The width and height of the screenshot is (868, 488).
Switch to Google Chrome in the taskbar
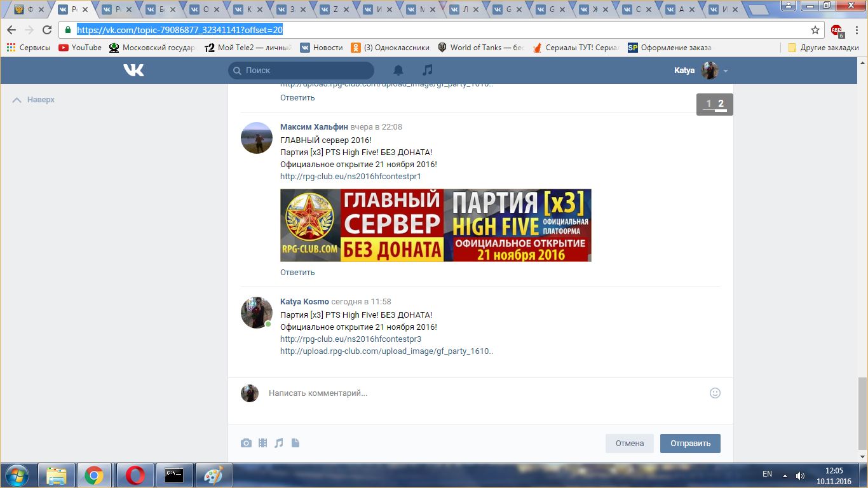click(95, 475)
